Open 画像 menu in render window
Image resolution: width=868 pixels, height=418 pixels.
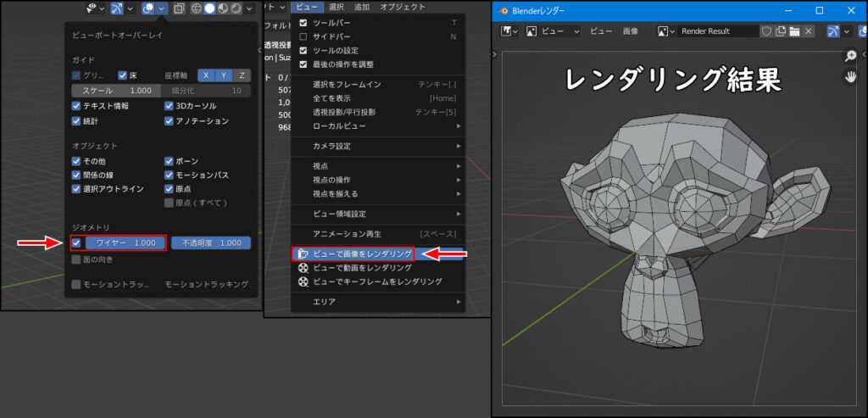pyautogui.click(x=631, y=31)
